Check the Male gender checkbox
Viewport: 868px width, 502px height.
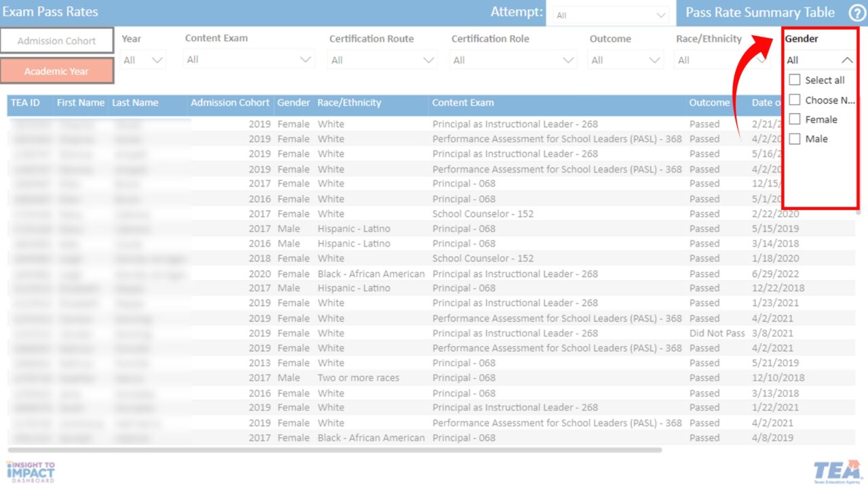pos(795,139)
